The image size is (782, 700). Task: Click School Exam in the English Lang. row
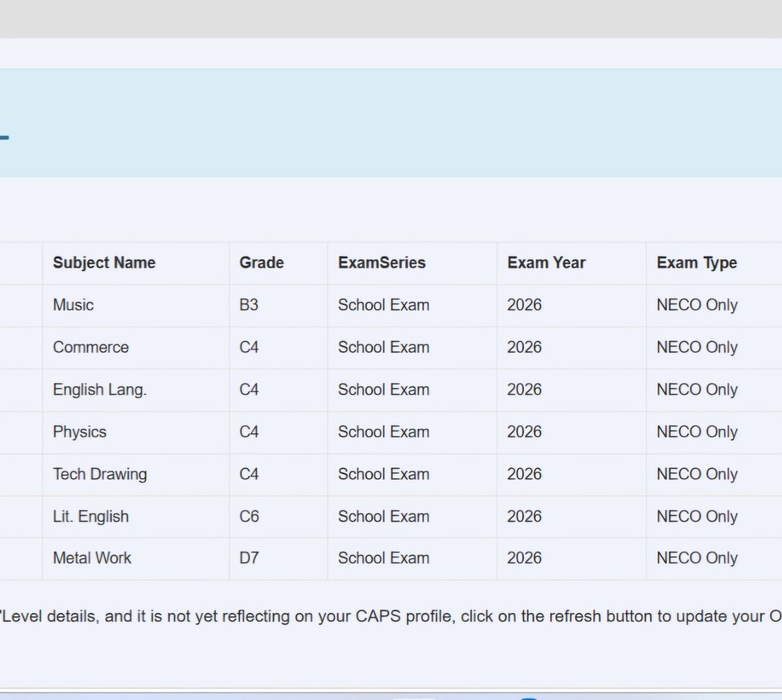coord(383,390)
